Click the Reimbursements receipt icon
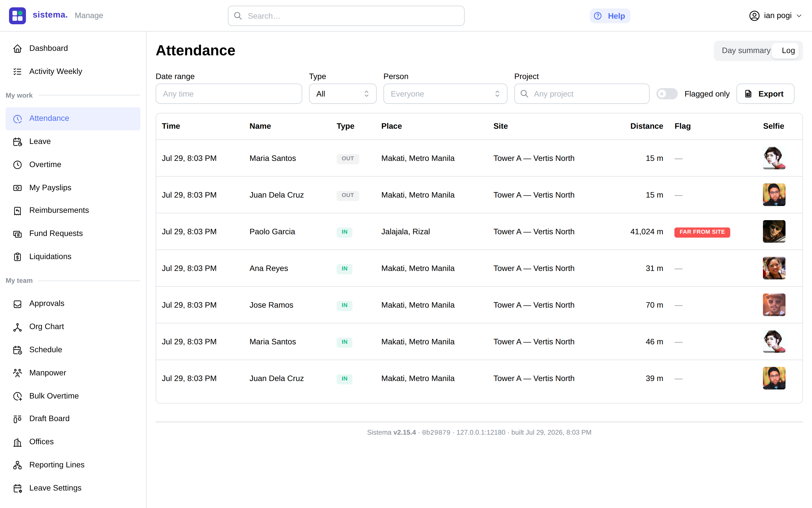The image size is (812, 508). coord(17,211)
